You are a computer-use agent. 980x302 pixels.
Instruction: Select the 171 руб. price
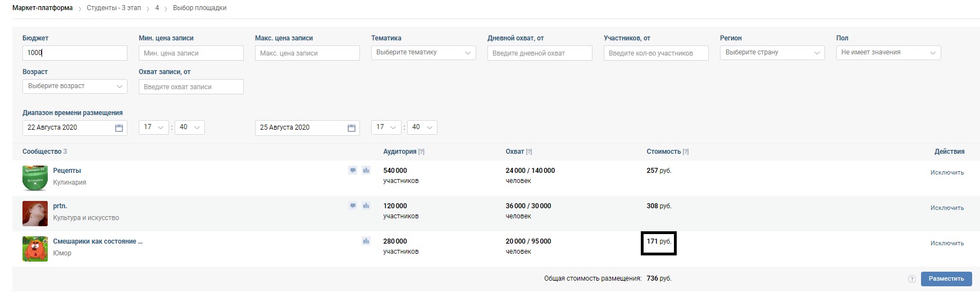click(x=659, y=241)
